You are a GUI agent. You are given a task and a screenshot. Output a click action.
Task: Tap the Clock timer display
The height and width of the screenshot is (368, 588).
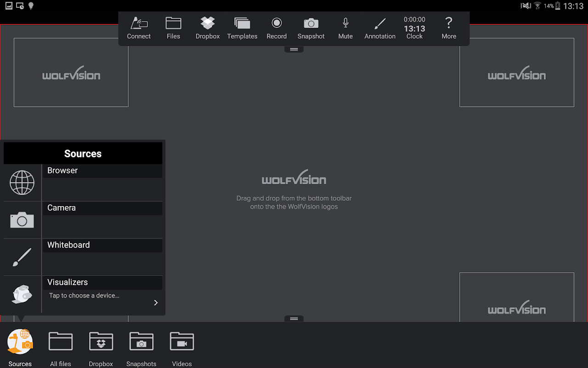pos(414,28)
